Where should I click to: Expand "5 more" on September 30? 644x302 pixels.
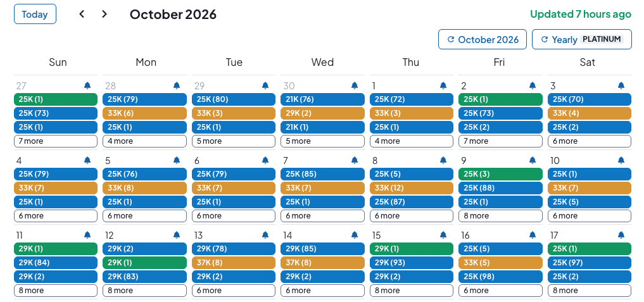point(322,141)
